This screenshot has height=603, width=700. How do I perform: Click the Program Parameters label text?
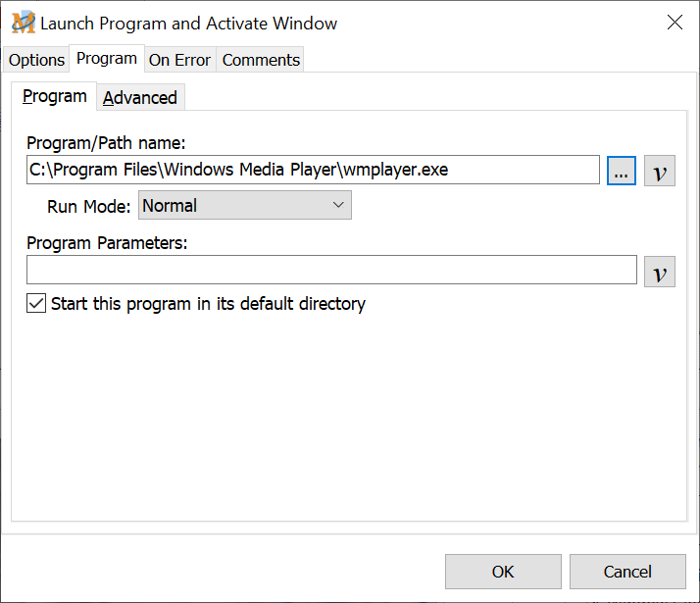point(107,243)
